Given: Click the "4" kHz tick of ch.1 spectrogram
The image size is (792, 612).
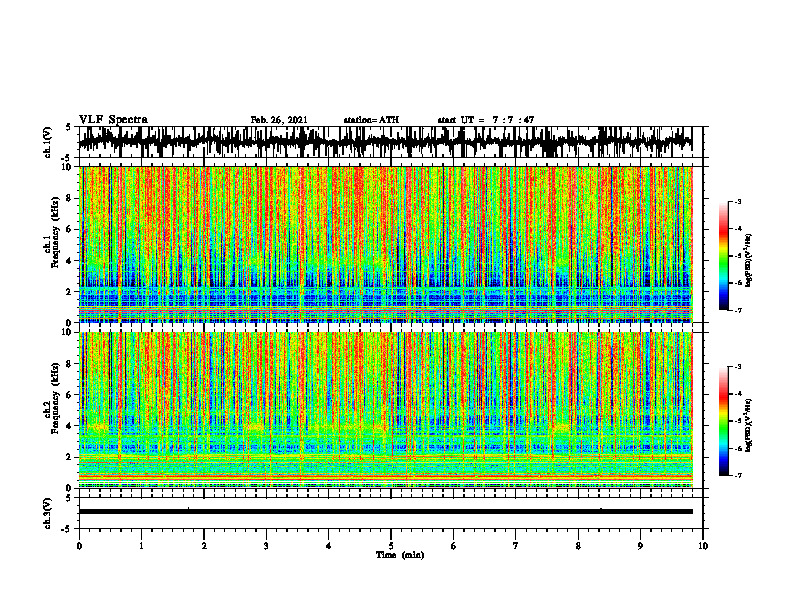Looking at the screenshot, I should coord(70,261).
